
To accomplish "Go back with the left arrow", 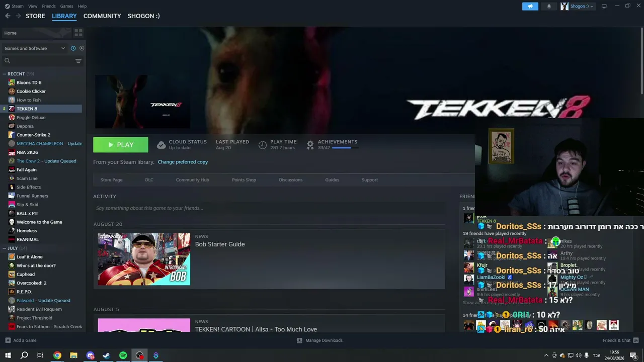I will point(8,16).
